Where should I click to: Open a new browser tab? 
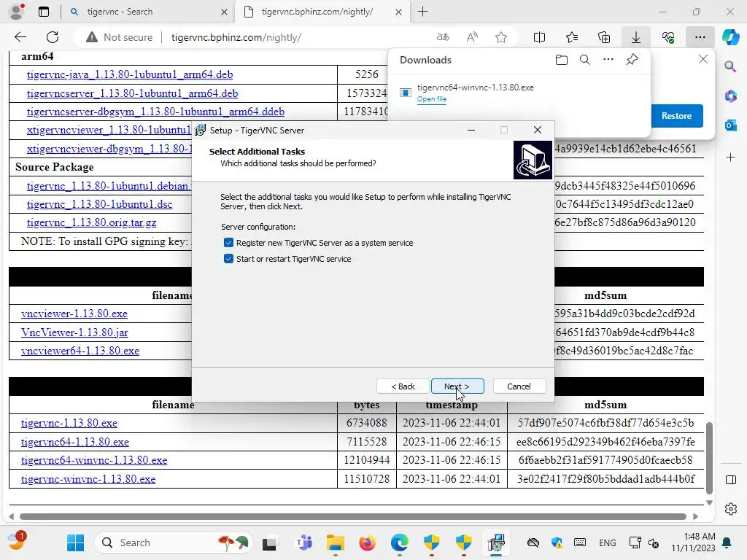point(422,12)
